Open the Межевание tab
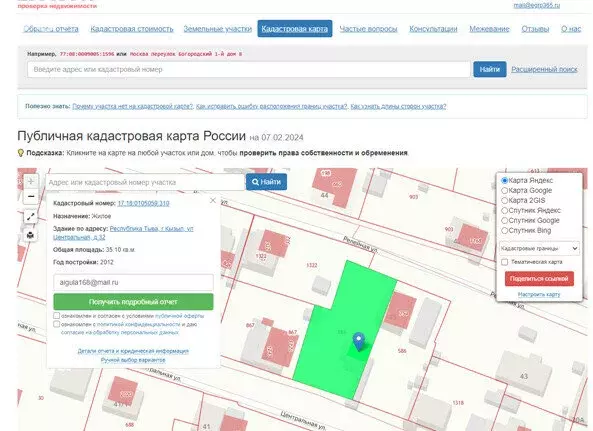Viewport: 593px width, 431px height. click(x=489, y=29)
